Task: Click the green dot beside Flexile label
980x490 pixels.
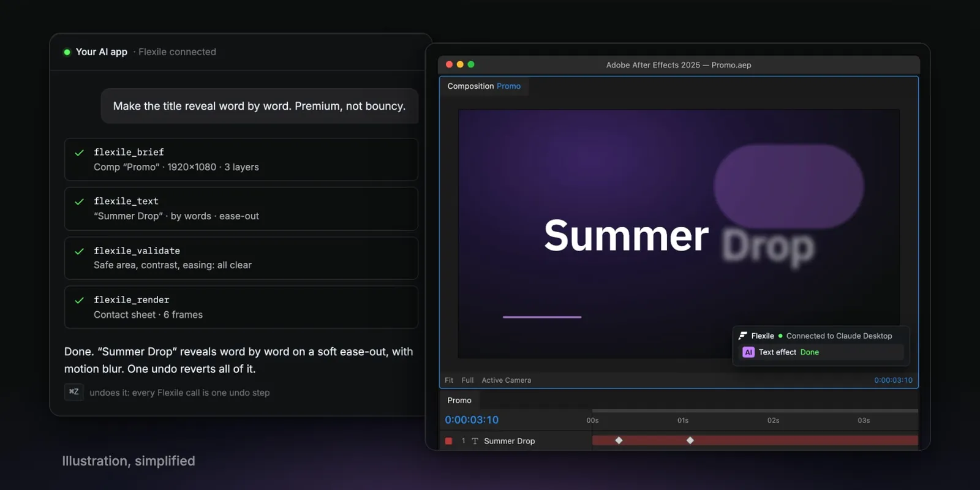Action: tap(780, 336)
